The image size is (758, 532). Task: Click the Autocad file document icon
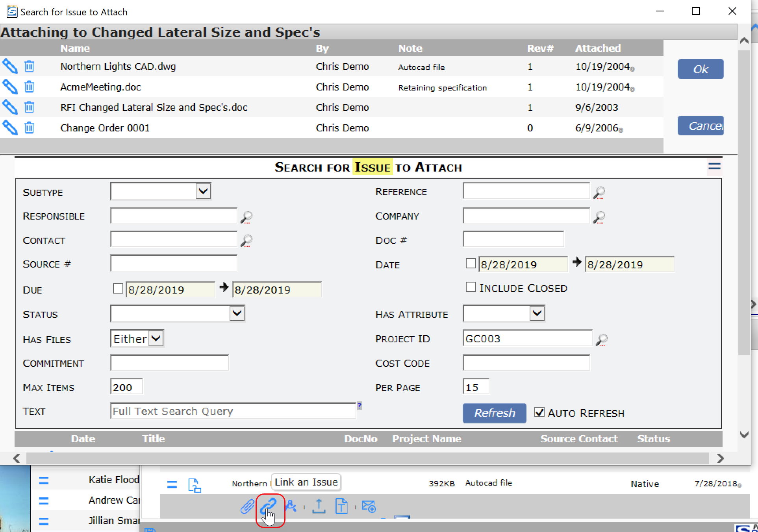coord(195,485)
